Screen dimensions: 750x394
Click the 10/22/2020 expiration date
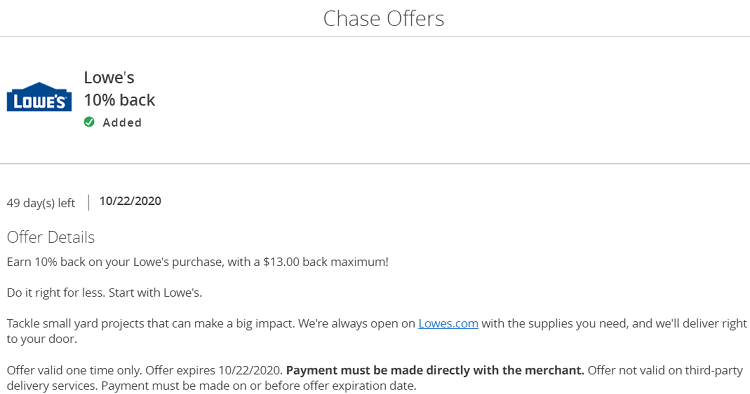[130, 201]
